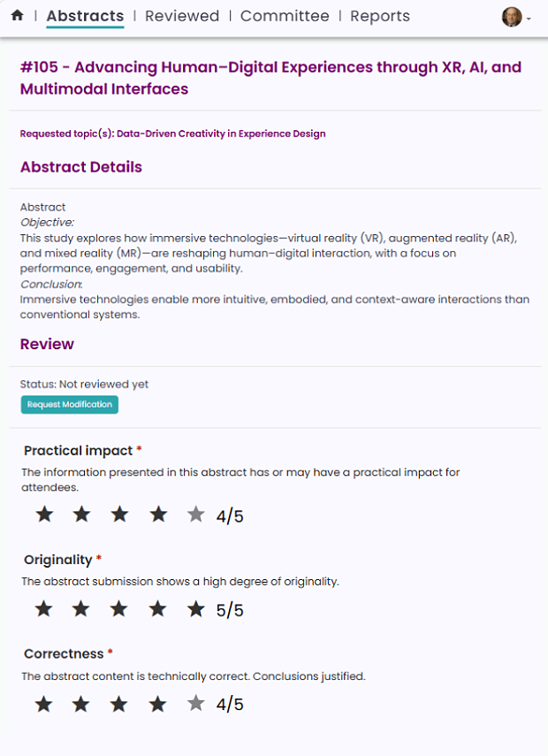Click the Status: Not reviewed yet label

pos(83,384)
